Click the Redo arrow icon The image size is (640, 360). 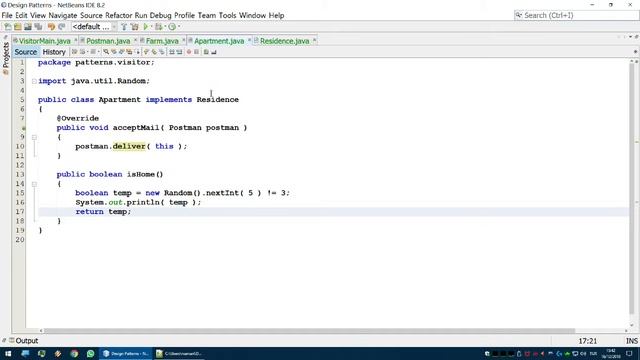62,27
